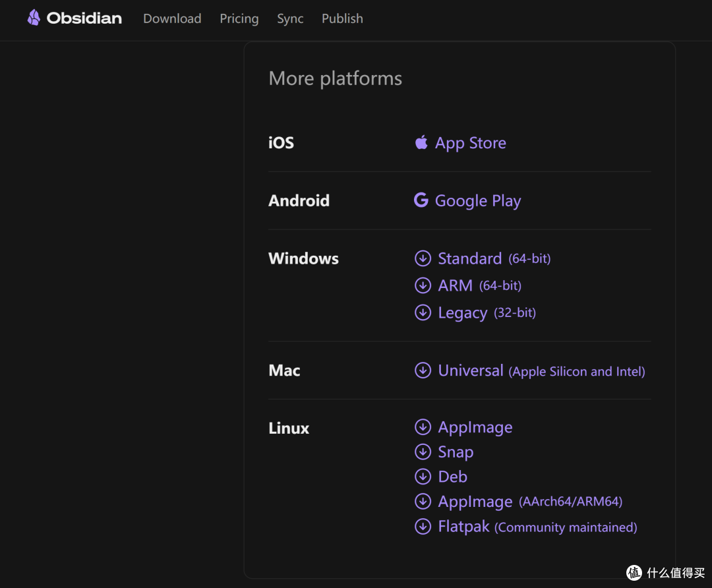
Task: Click download icon next to Windows ARM
Action: (423, 285)
